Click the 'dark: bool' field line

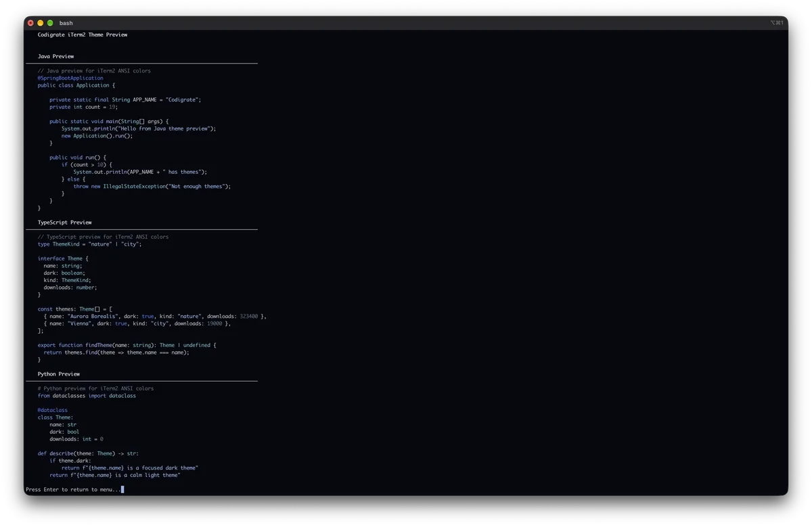[x=64, y=432]
